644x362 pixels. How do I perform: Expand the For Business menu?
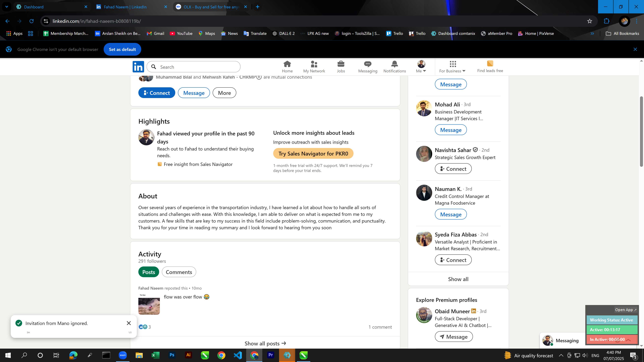tap(452, 67)
